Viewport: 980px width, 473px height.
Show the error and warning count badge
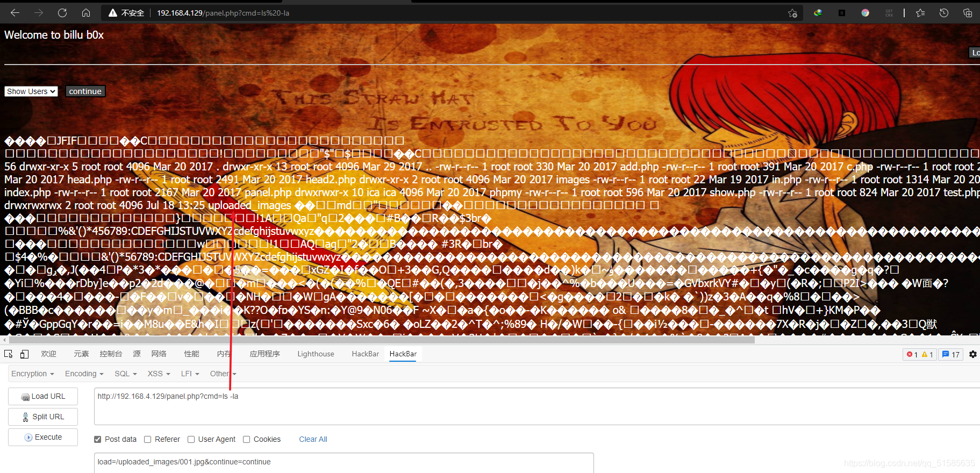click(920, 354)
